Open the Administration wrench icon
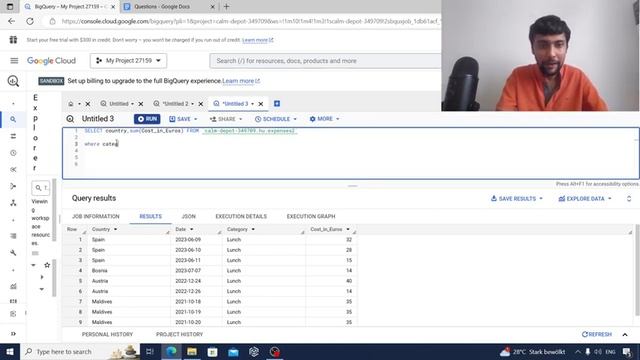The width and height of the screenshot is (640, 360). tap(13, 253)
